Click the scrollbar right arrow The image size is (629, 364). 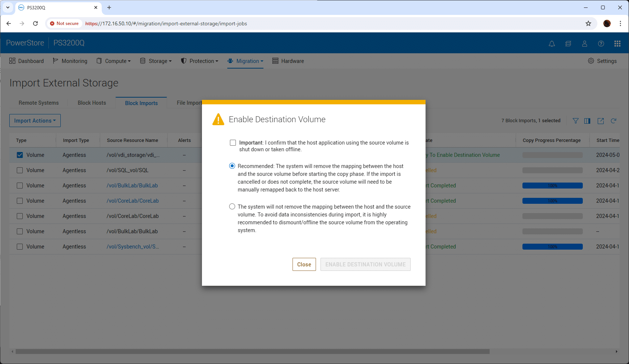616,351
